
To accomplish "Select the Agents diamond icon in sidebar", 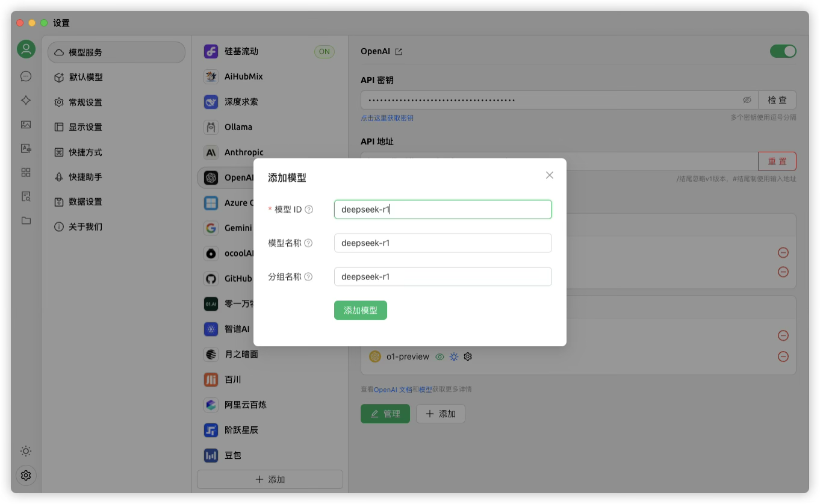I will coord(25,100).
